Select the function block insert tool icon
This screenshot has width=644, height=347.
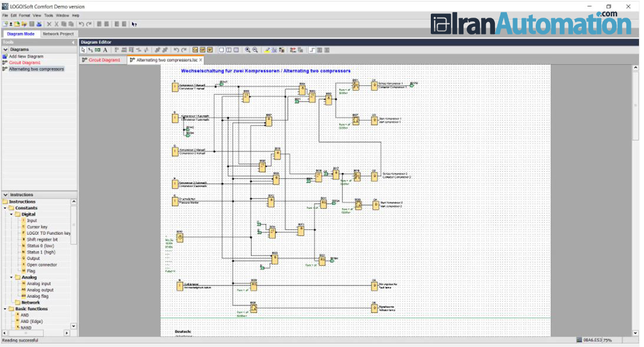pos(97,50)
